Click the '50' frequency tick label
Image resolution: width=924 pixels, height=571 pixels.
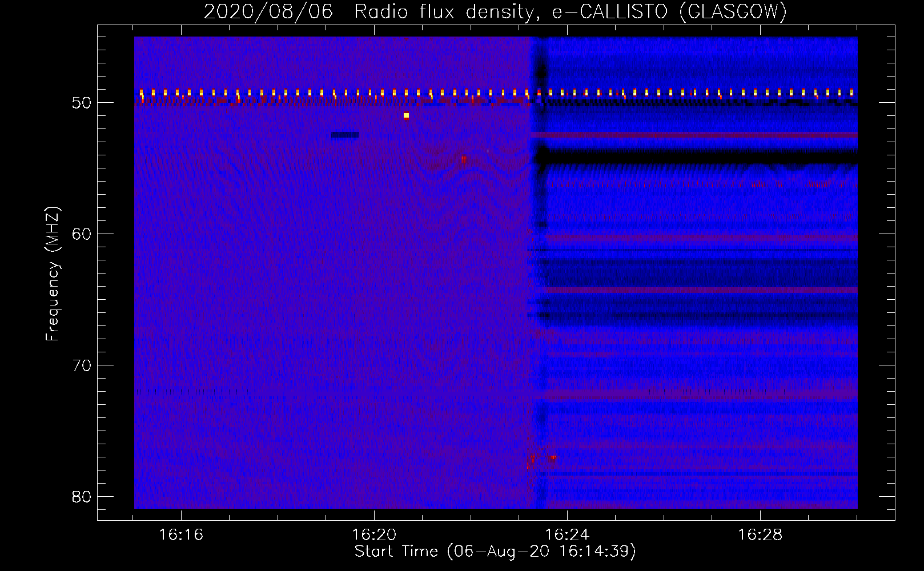coord(82,103)
